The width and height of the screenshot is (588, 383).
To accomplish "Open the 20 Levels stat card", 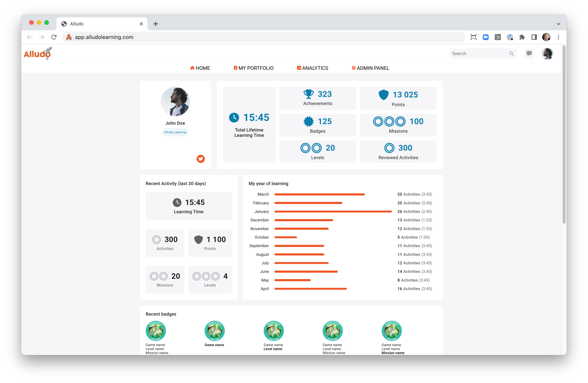I will (x=317, y=151).
